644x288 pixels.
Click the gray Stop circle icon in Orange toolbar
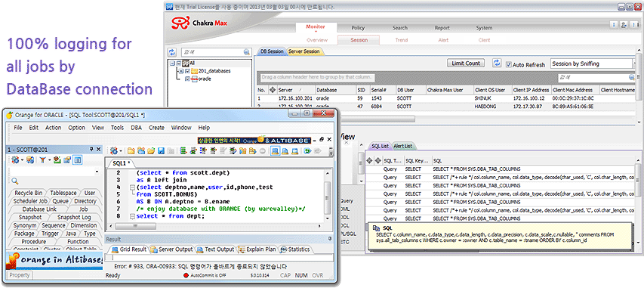click(263, 151)
